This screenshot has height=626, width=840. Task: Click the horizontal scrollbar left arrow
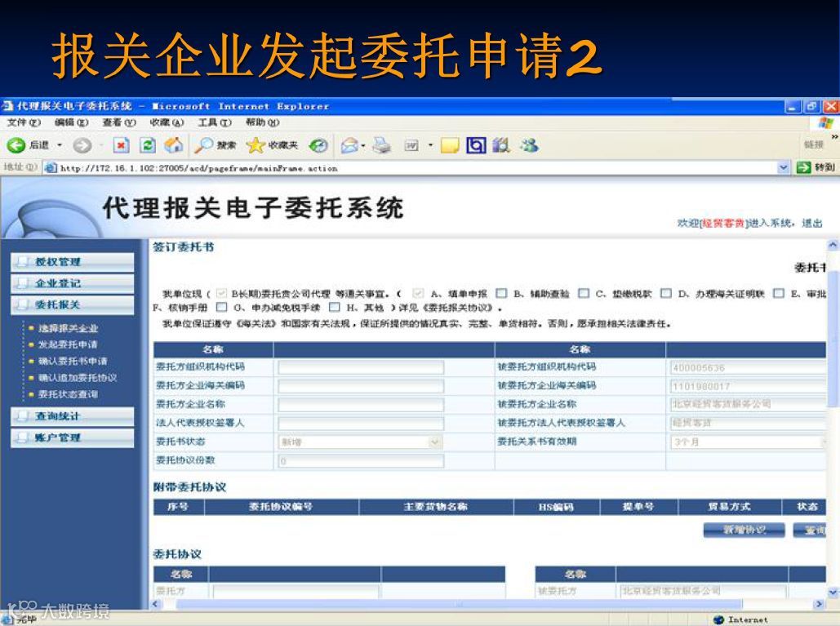(156, 604)
